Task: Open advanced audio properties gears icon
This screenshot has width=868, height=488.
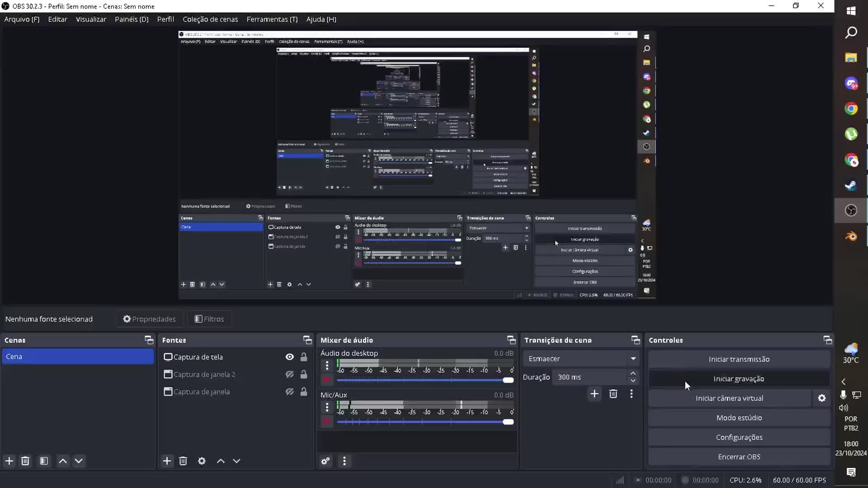Action: (325, 461)
